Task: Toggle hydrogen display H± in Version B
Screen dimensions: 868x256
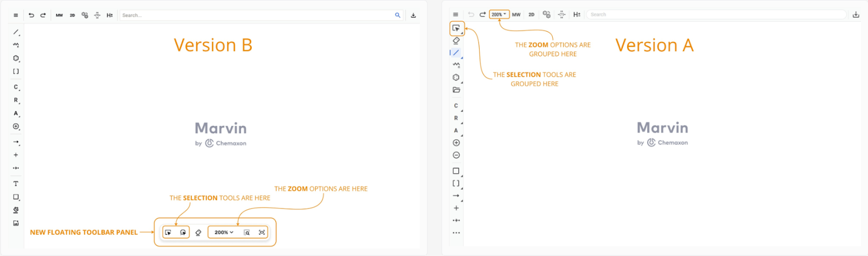Action: 110,15
